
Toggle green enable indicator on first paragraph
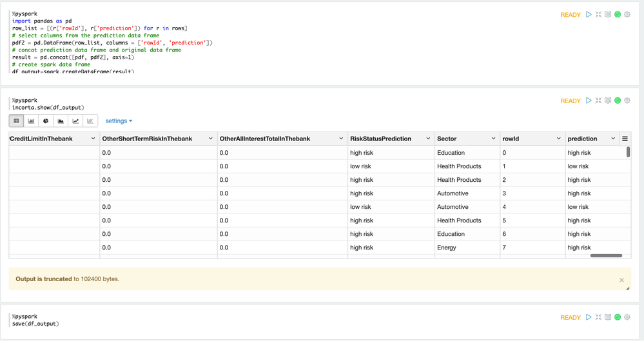click(618, 14)
